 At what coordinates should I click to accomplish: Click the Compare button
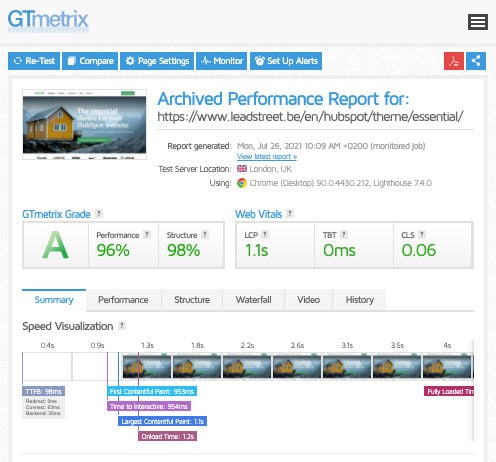[90, 61]
